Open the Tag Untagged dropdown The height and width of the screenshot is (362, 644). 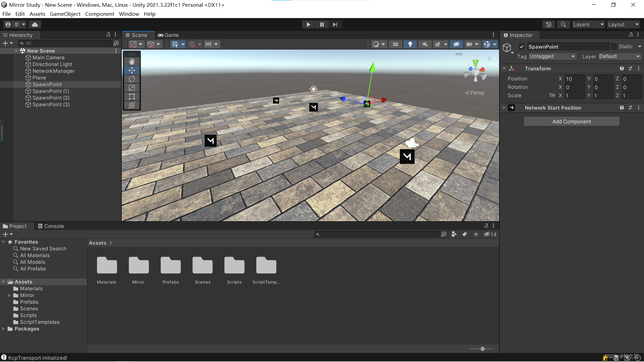[552, 56]
